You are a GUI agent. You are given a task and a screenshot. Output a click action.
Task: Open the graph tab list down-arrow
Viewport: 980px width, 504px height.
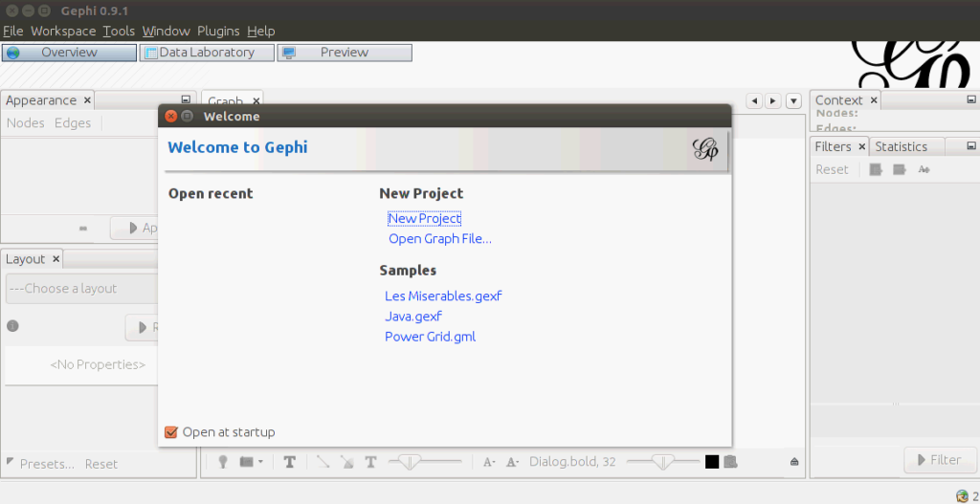click(793, 100)
